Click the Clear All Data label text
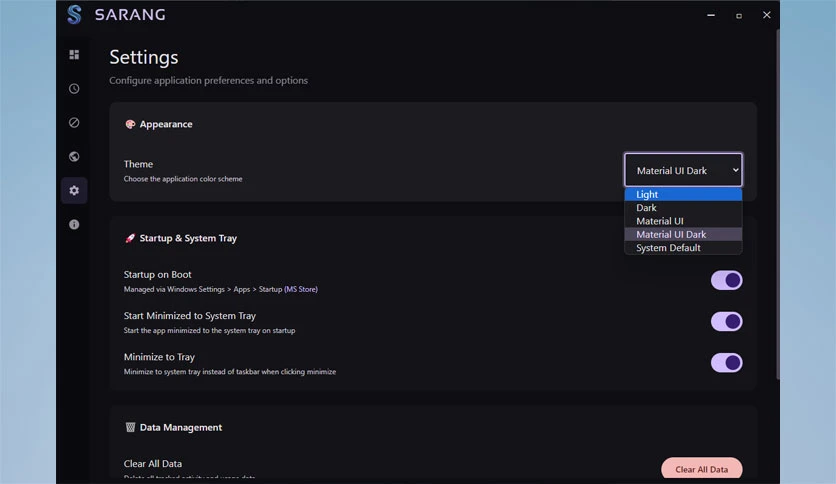836x484 pixels. tap(152, 464)
